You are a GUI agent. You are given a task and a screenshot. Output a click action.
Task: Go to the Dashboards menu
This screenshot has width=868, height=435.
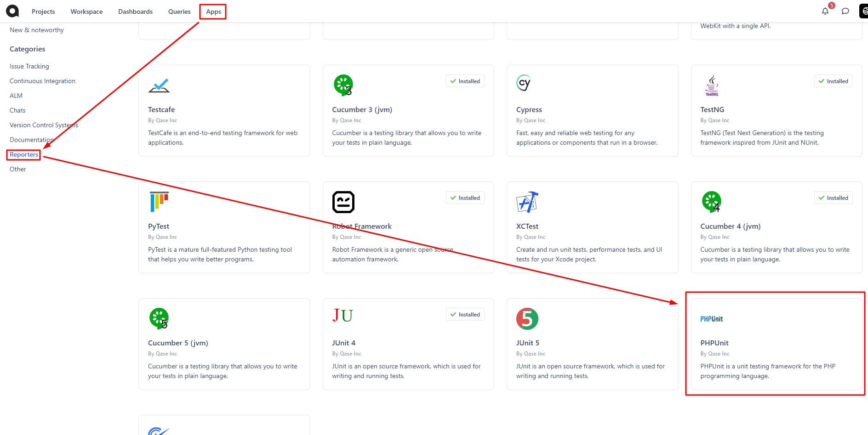(x=135, y=11)
